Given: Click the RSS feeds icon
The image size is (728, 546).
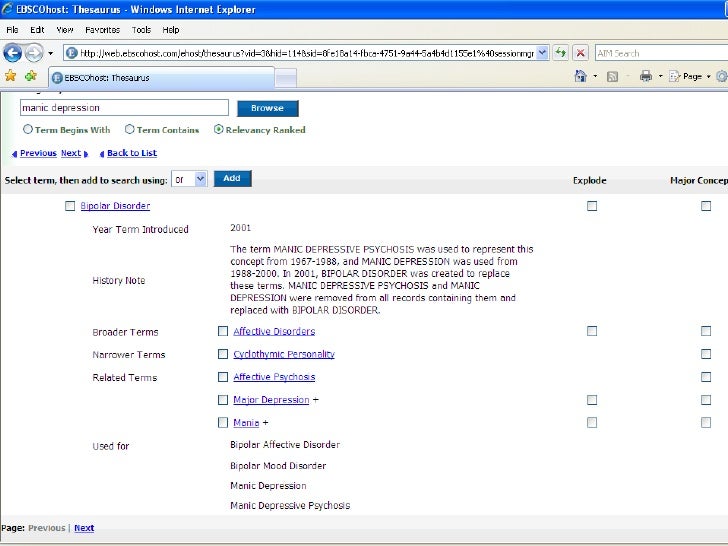Looking at the screenshot, I should point(612,77).
